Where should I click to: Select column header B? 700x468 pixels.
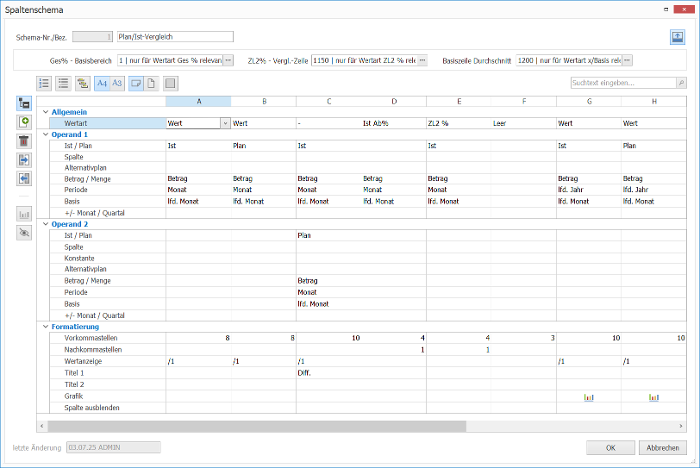tap(264, 101)
